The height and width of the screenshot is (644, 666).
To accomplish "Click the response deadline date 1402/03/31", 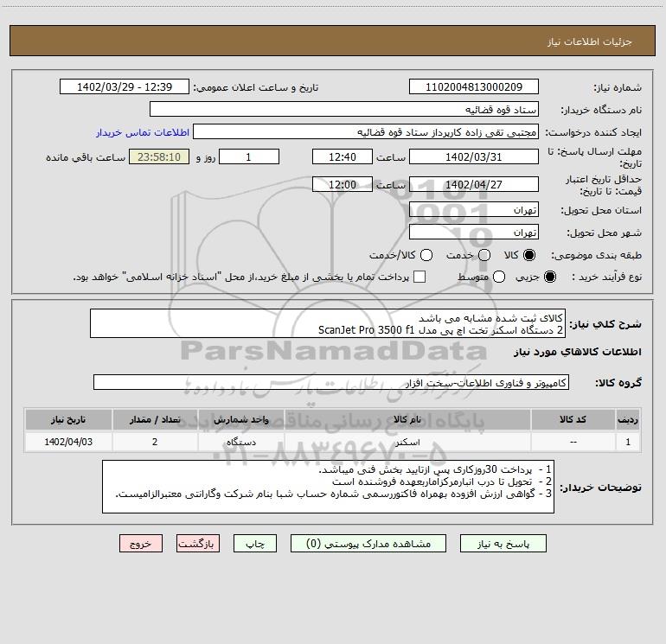I will coord(474,156).
